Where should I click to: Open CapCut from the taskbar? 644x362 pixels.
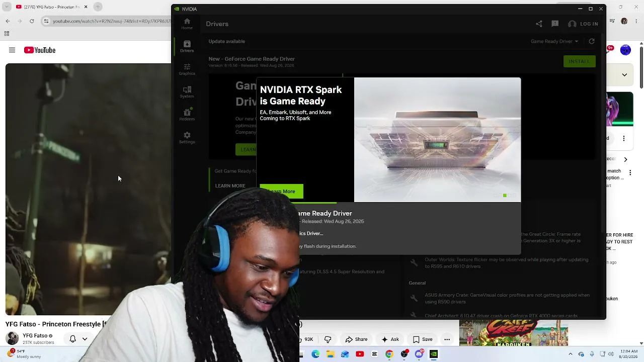(374, 354)
